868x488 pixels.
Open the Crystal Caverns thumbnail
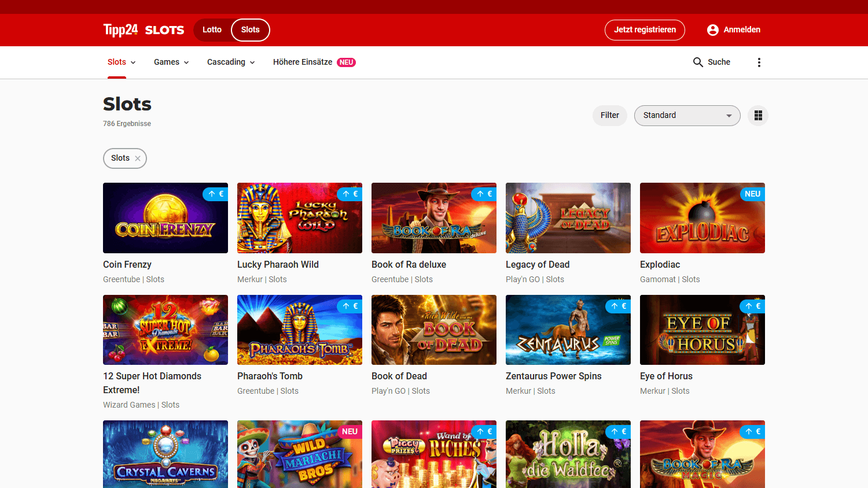pos(165,454)
